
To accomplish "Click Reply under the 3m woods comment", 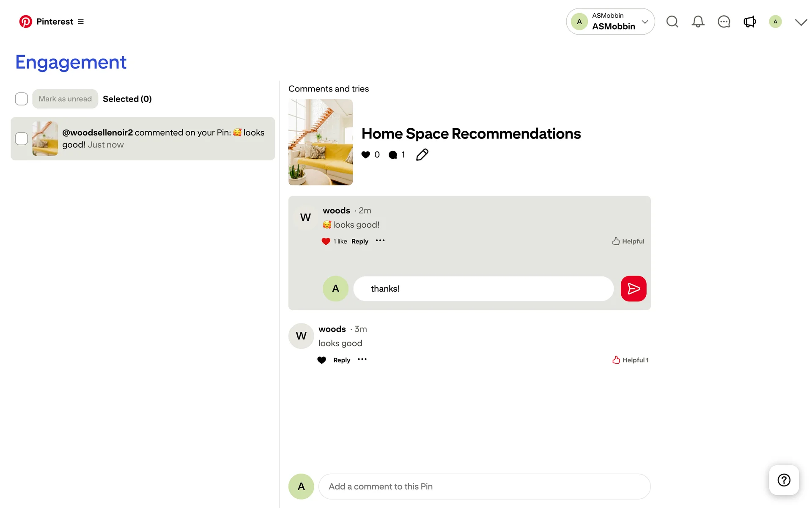I will pos(342,360).
